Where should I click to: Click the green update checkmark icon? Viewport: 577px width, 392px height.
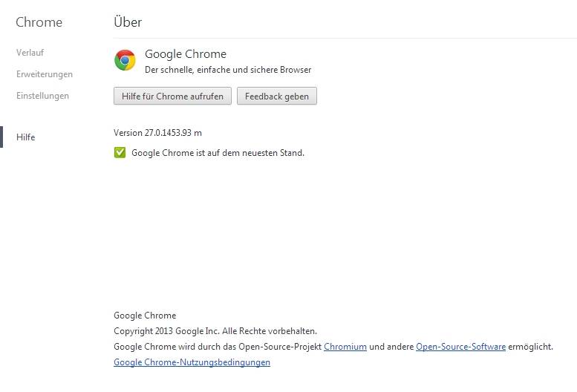(x=120, y=152)
